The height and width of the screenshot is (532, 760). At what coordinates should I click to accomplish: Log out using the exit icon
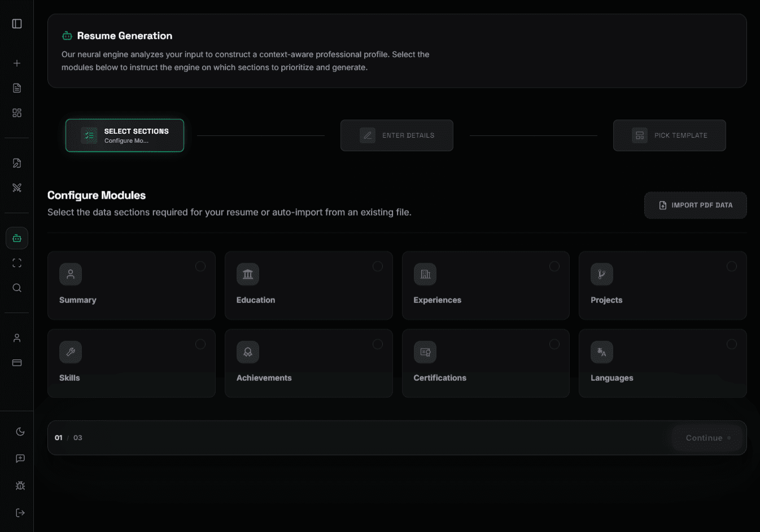(20, 512)
